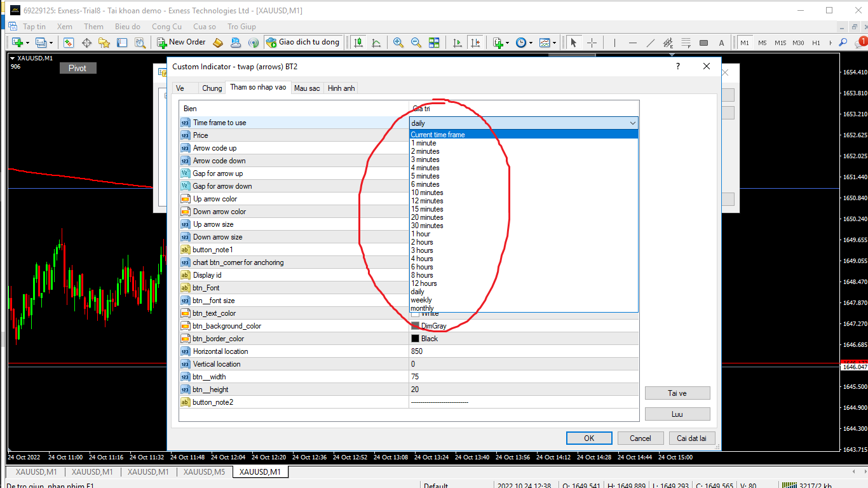Zoom in on the chart
This screenshot has width=868, height=488.
(x=398, y=43)
